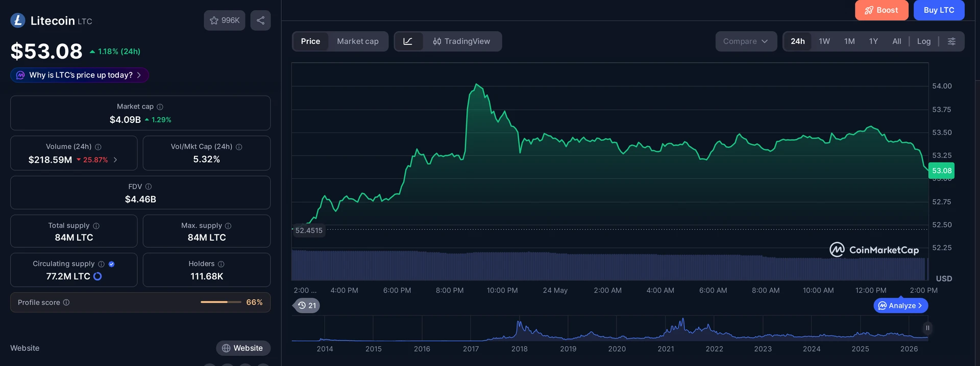The width and height of the screenshot is (980, 366).
Task: Click the $4.09B market cap value
Action: (125, 120)
